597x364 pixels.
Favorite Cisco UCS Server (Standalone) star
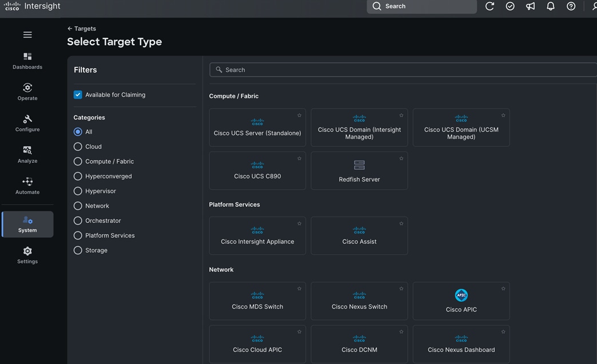pos(299,115)
